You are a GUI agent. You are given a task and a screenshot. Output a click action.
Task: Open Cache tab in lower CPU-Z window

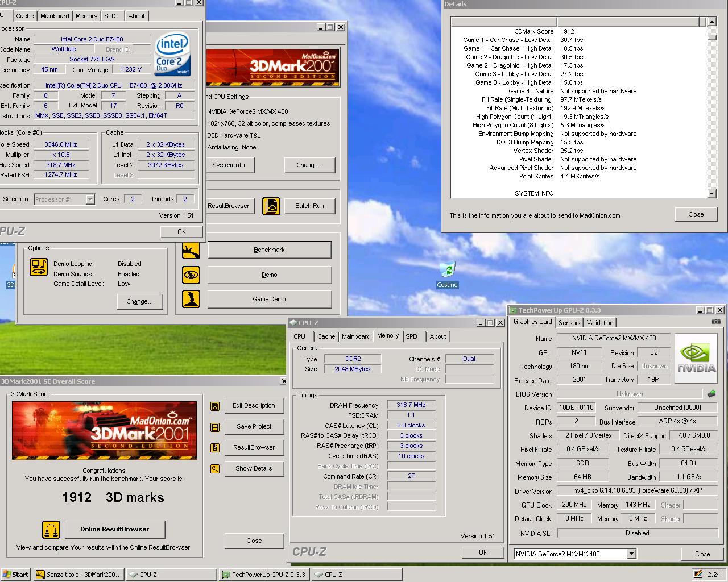(326, 336)
